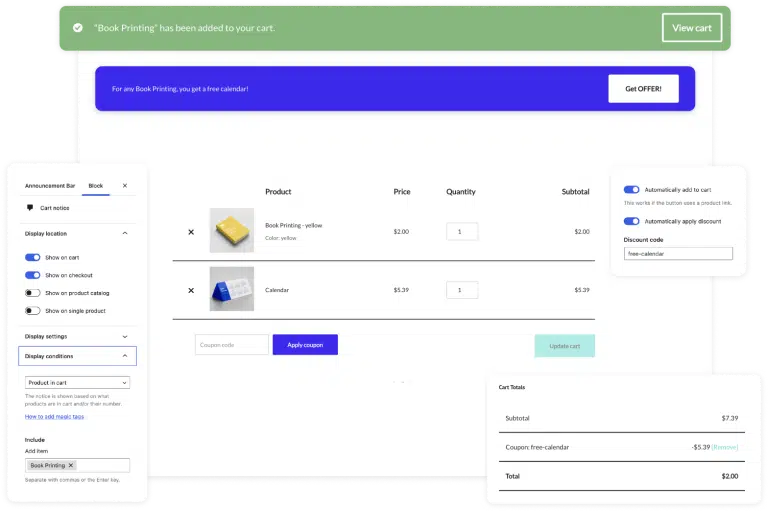Viewport: 768px width, 511px height.
Task: Click the green checkmark icon in notice
Action: pyautogui.click(x=77, y=28)
